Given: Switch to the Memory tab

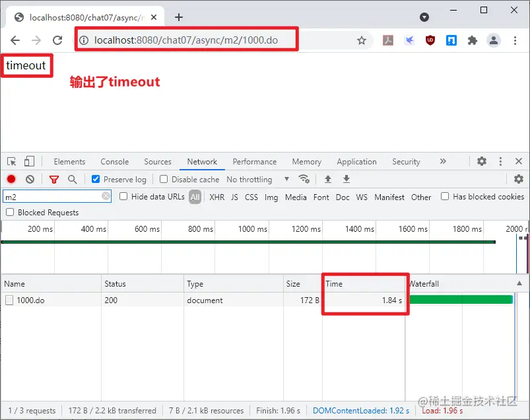Looking at the screenshot, I should coord(306,162).
